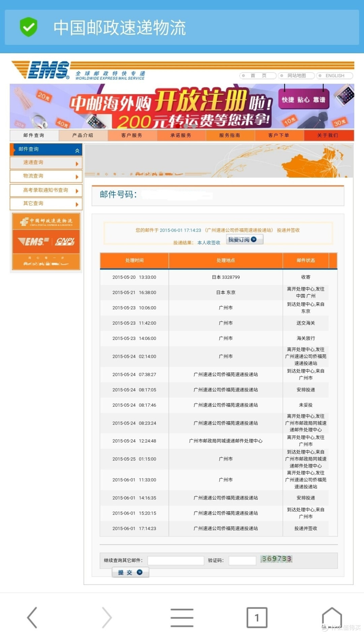This screenshot has width=364, height=635.
Task: Open the 产品介绍 navigation tab
Action: click(x=83, y=135)
